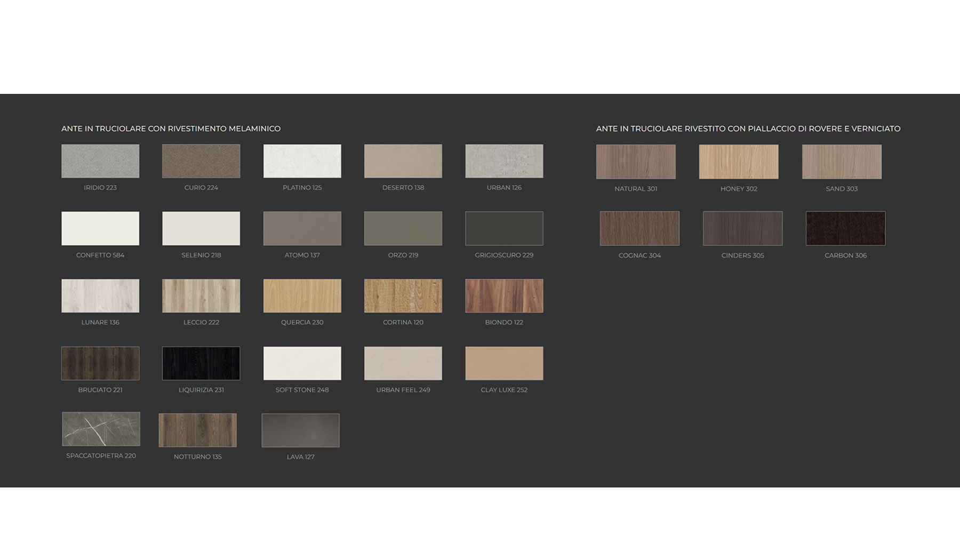Select the Clay Luxe 252 swatch
Image resolution: width=960 pixels, height=560 pixels.
point(504,363)
